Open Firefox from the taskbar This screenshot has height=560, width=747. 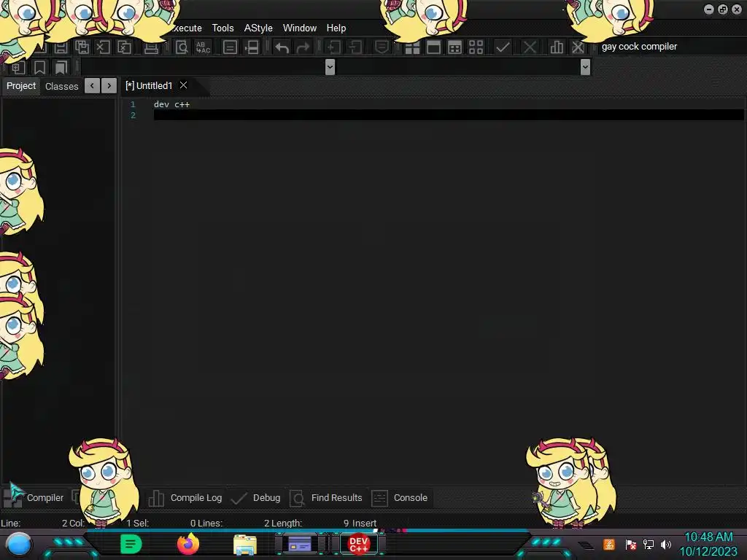tap(188, 544)
